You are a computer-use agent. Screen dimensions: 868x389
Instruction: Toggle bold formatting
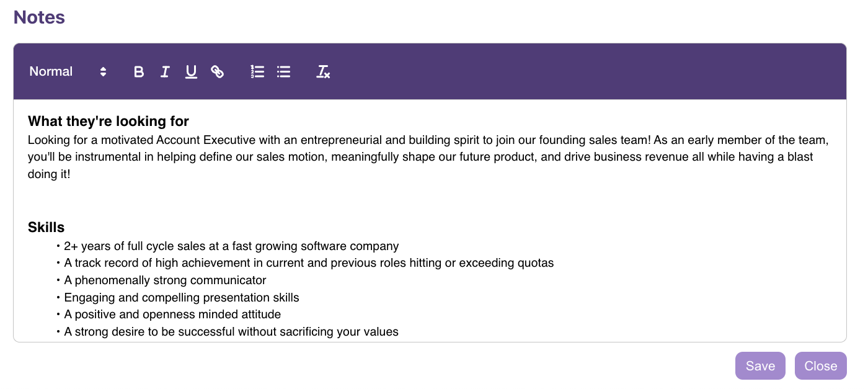click(139, 72)
